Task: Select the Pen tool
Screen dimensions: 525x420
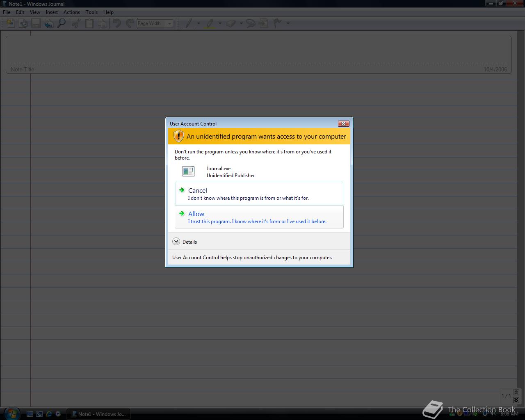Action: pyautogui.click(x=188, y=23)
